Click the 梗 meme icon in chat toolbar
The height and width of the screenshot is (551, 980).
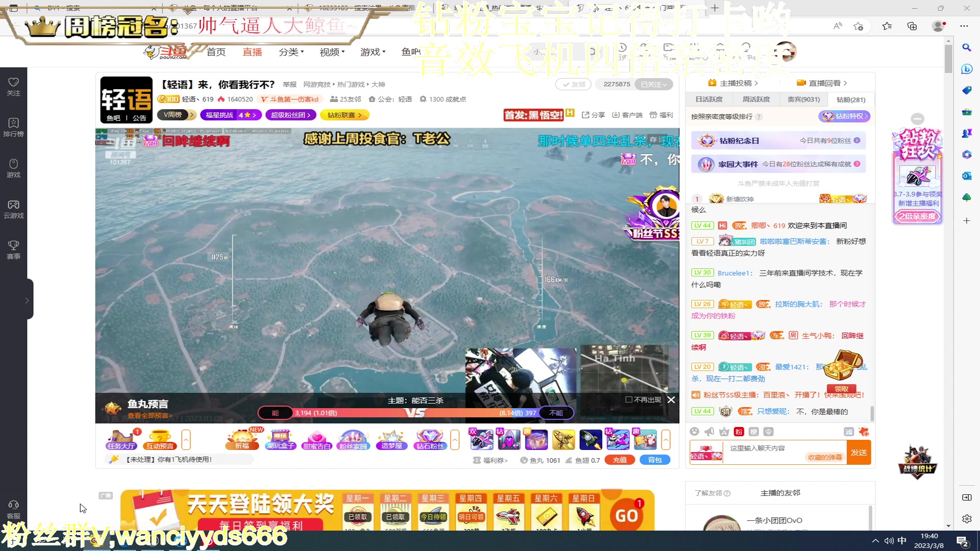(753, 432)
